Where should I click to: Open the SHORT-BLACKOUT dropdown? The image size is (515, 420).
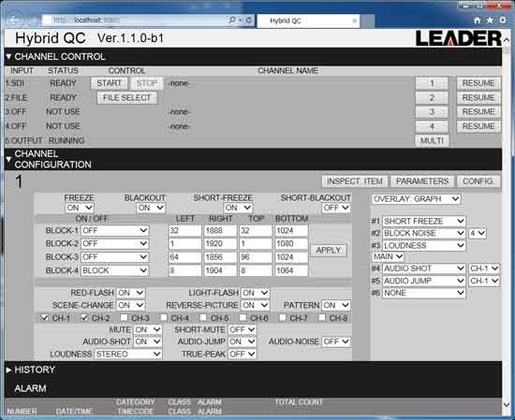[335, 208]
